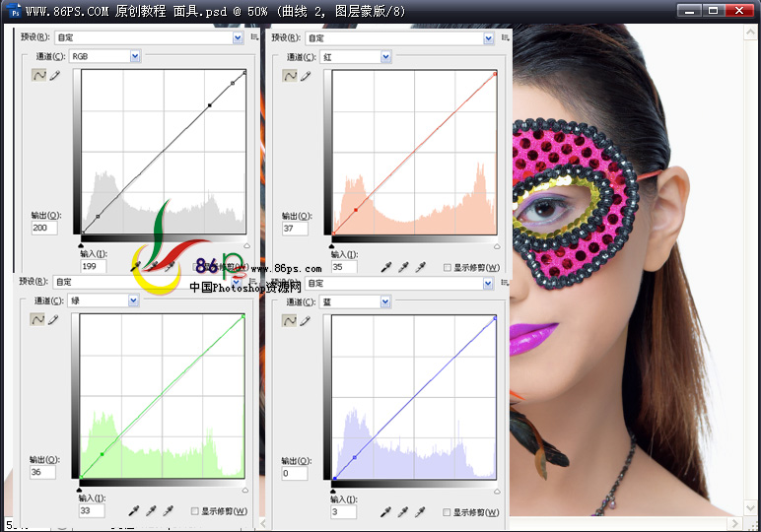Image resolution: width=761 pixels, height=532 pixels.
Task: Enable 显示修剪(W) checkbox in Green channel panel
Action: coord(194,510)
